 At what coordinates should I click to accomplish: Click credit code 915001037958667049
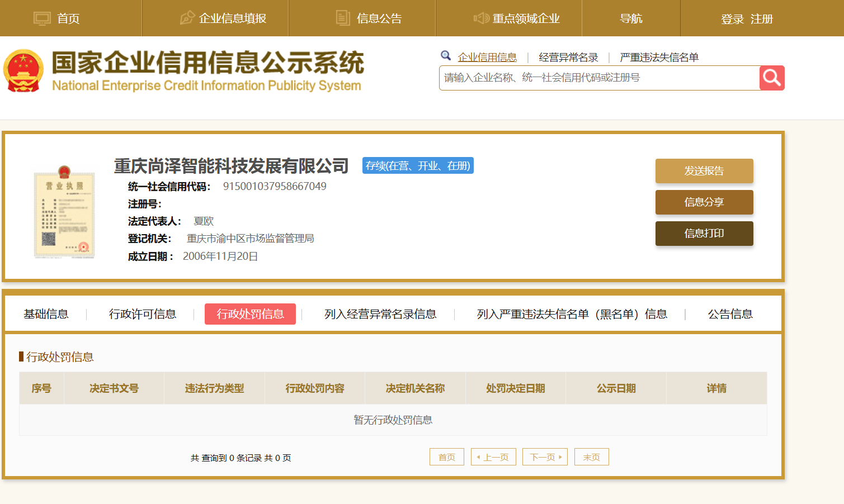[x=275, y=186]
